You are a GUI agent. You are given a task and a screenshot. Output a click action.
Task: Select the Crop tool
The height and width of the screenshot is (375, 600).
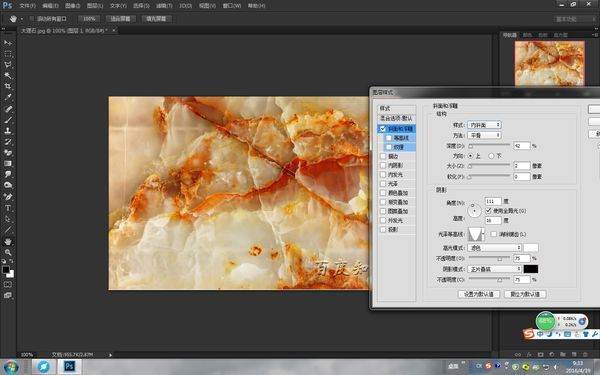coord(8,86)
